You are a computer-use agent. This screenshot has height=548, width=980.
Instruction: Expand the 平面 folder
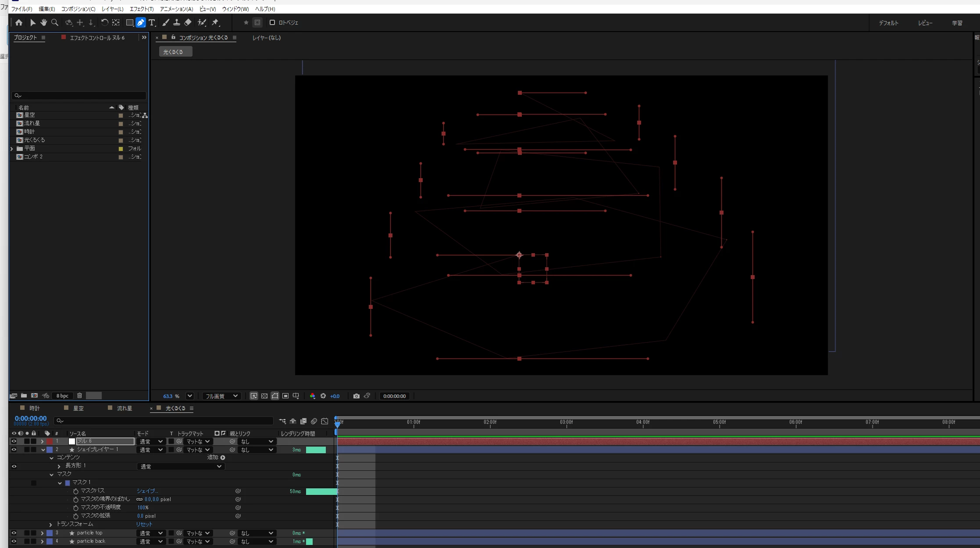point(12,149)
